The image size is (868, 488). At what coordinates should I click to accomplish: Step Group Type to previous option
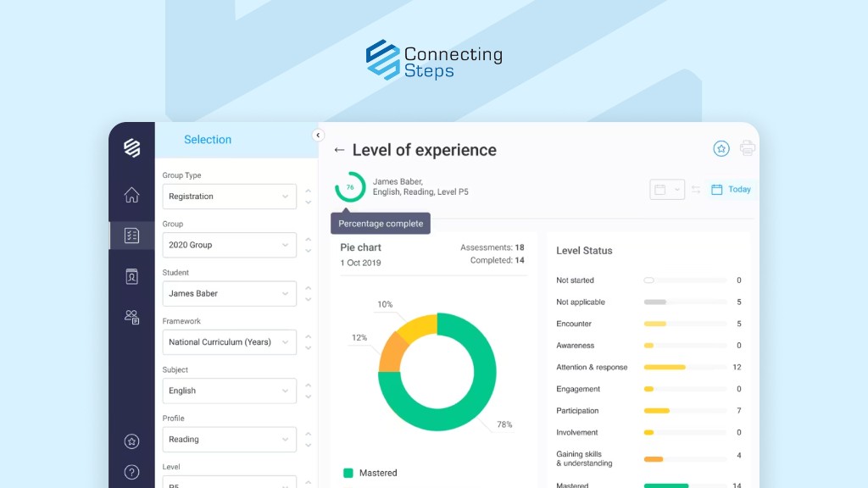tap(309, 191)
